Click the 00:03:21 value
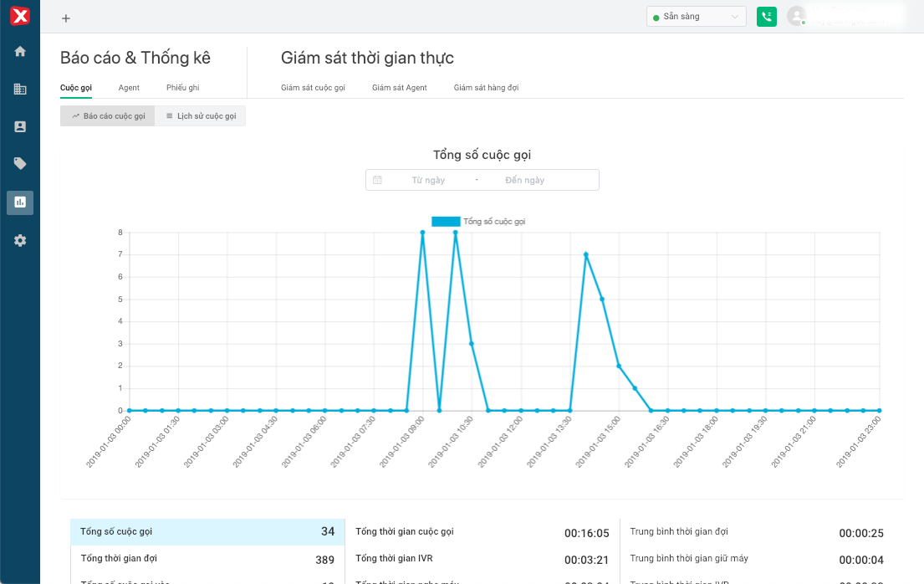 click(x=586, y=560)
